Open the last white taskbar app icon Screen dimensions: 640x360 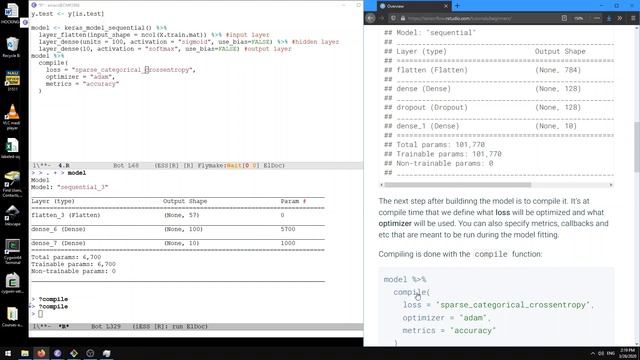pyautogui.click(x=107, y=353)
